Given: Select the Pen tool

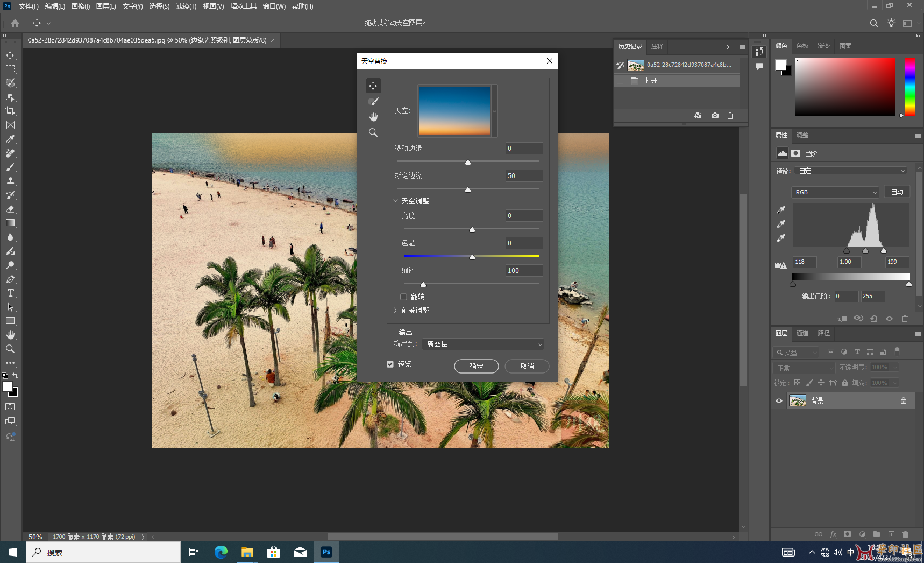Looking at the screenshot, I should (10, 279).
